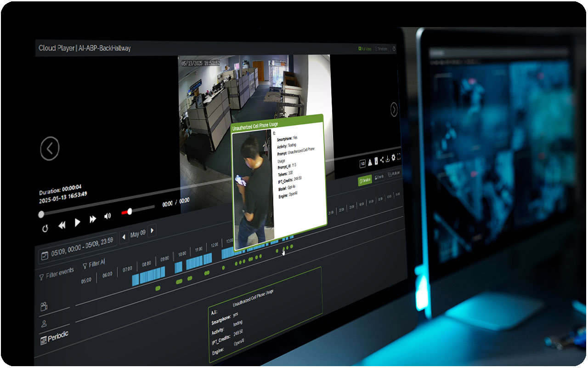
Task: Download the clip using the download icon
Action: [x=387, y=159]
